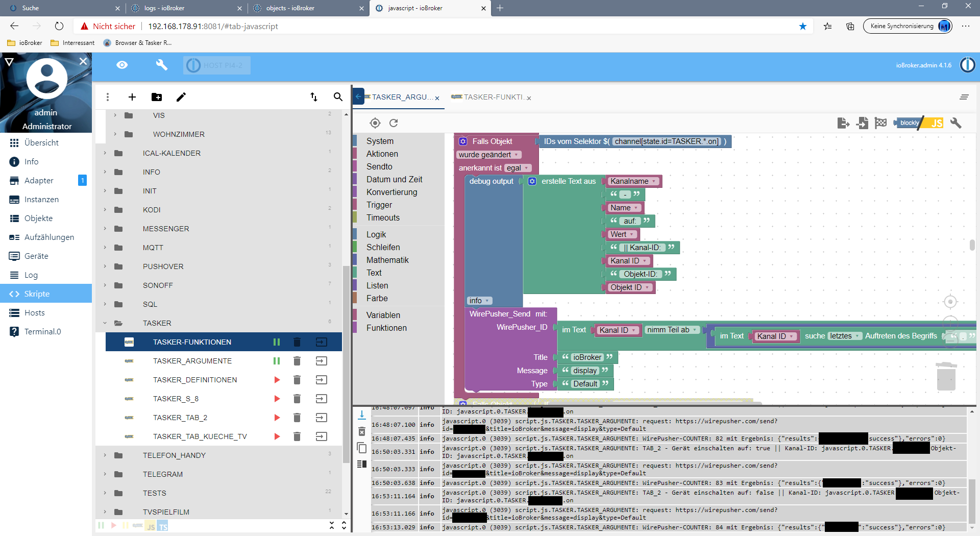Expand the ICAL-KALENDER folder
980x536 pixels.
click(105, 153)
